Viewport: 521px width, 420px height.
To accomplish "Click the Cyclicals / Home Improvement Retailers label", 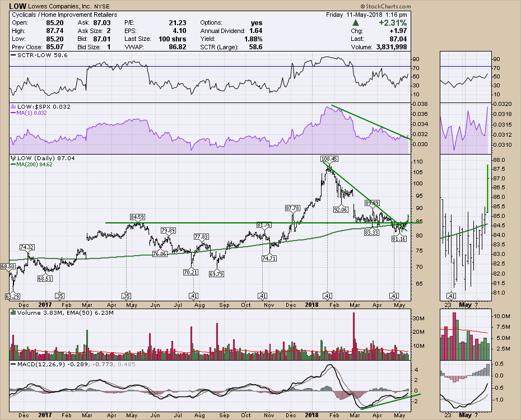I will point(64,15).
